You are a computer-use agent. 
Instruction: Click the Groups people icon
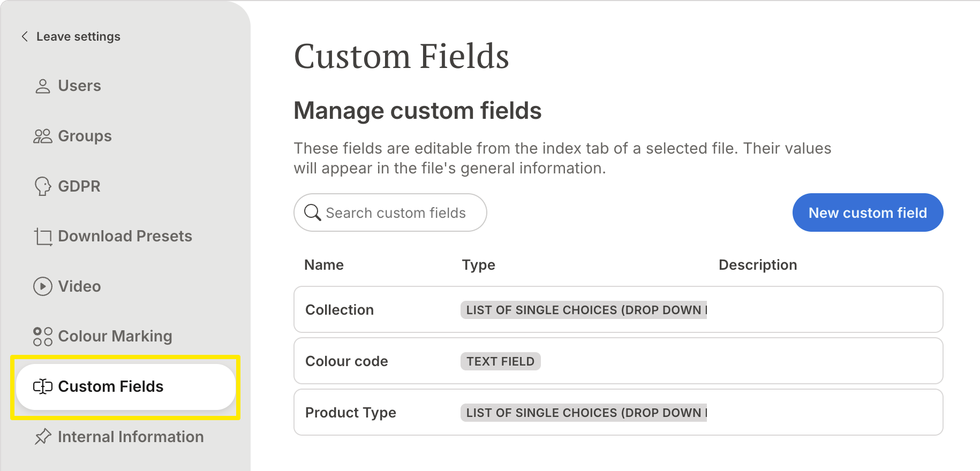(x=43, y=136)
